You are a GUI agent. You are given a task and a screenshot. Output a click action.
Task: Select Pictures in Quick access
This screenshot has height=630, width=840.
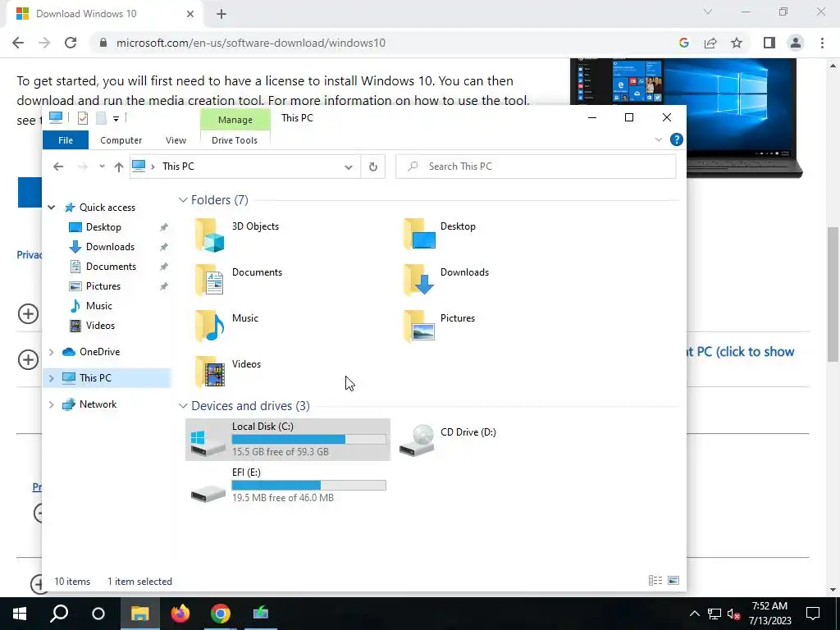pyautogui.click(x=103, y=286)
